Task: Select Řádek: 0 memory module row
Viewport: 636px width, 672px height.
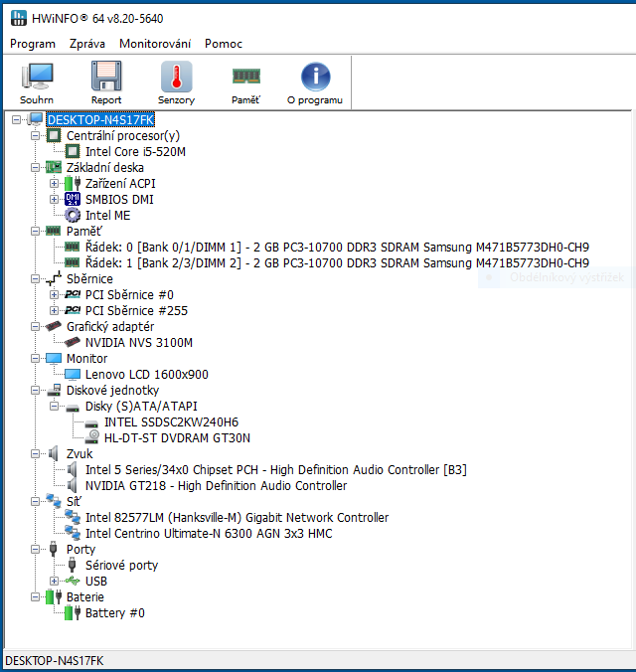Action: point(337,247)
